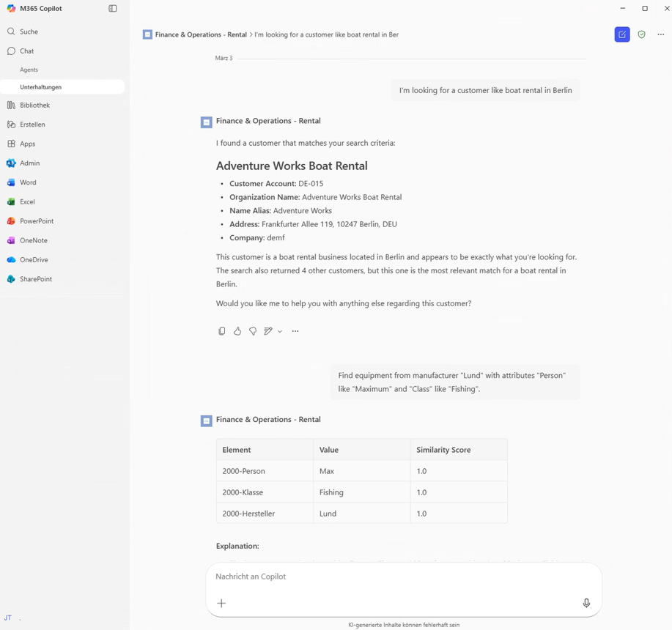672x630 pixels.
Task: Click Finance & Operations - Rental breadcrumb
Action: [x=200, y=34]
